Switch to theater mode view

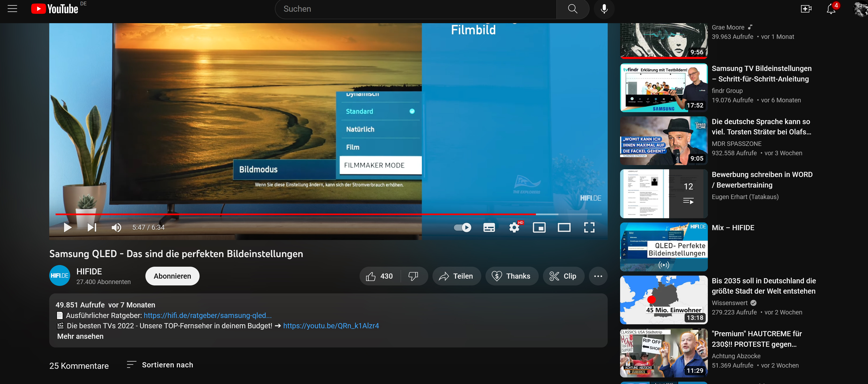564,228
